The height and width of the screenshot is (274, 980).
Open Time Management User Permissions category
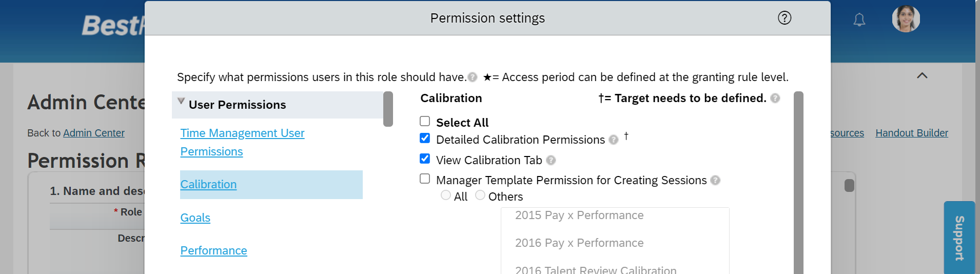click(242, 142)
